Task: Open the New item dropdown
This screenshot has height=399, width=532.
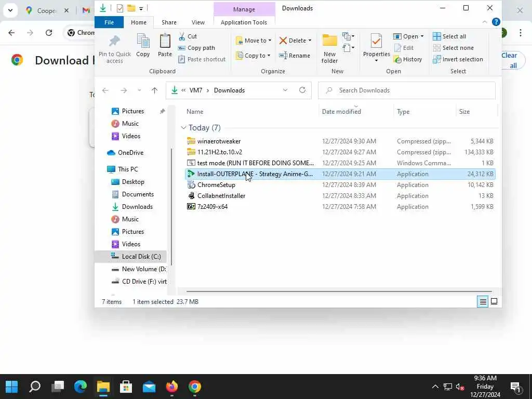Action: (x=349, y=36)
